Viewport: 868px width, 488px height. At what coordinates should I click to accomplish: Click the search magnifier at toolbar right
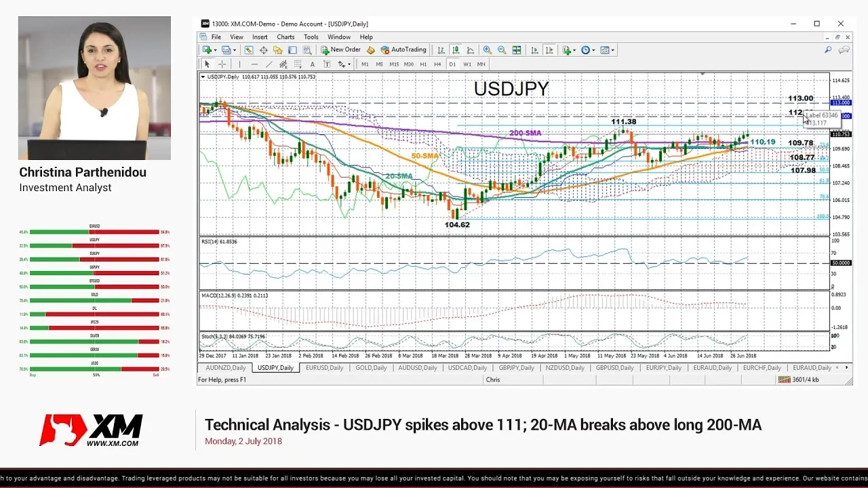(828, 49)
